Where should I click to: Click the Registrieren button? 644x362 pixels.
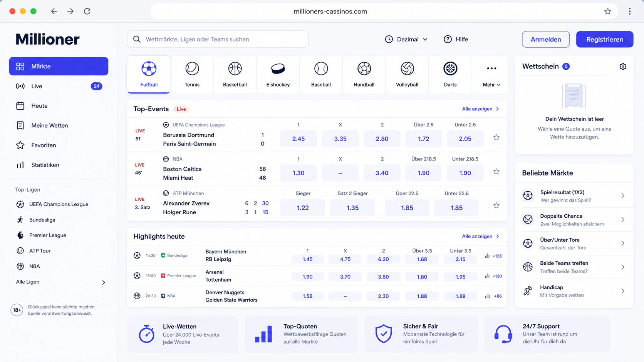click(604, 39)
